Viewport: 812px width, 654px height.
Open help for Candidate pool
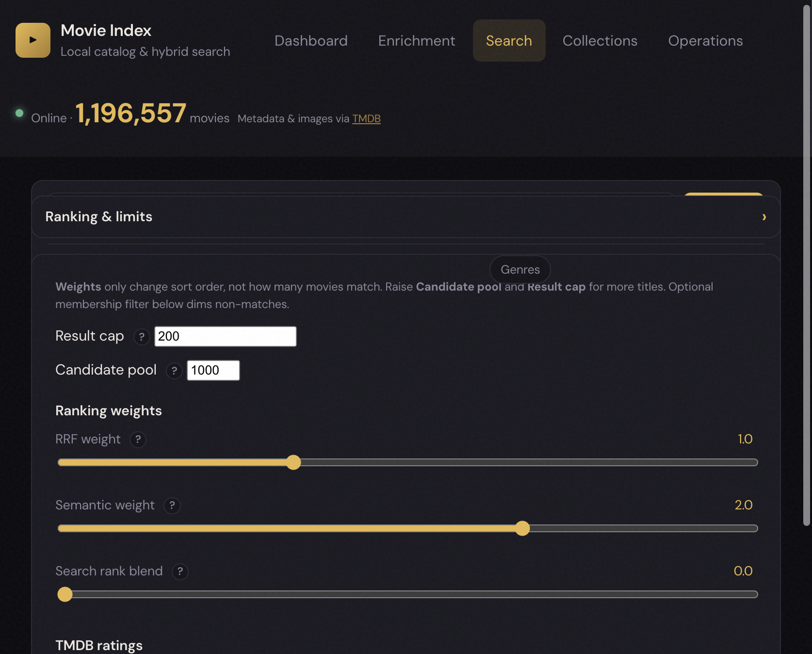tap(174, 371)
